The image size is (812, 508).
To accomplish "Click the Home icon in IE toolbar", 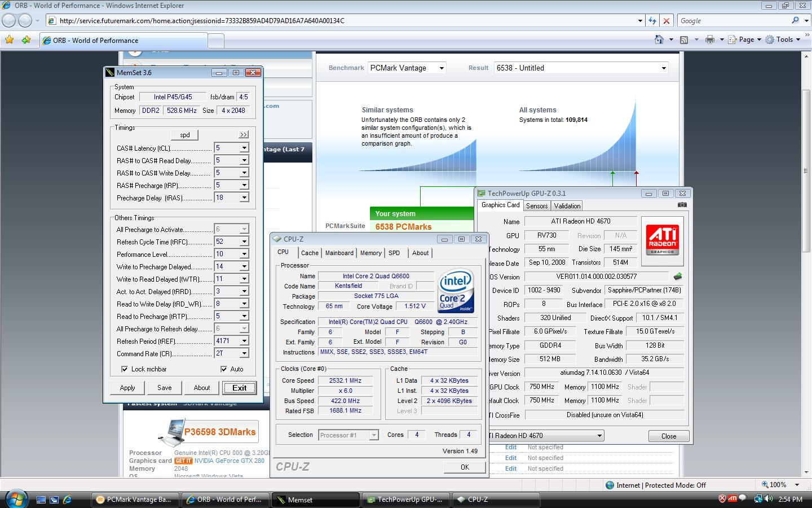I will pos(659,40).
